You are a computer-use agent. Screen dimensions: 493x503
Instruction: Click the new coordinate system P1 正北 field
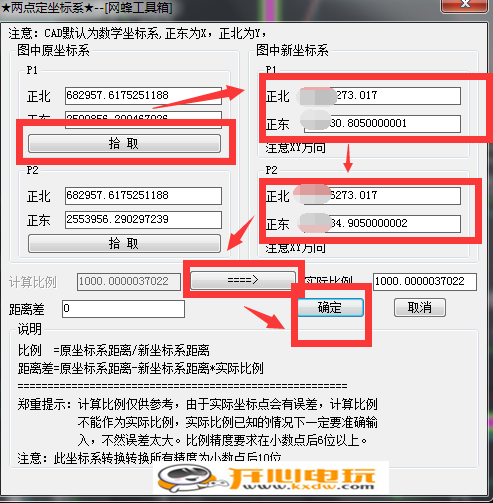click(382, 96)
